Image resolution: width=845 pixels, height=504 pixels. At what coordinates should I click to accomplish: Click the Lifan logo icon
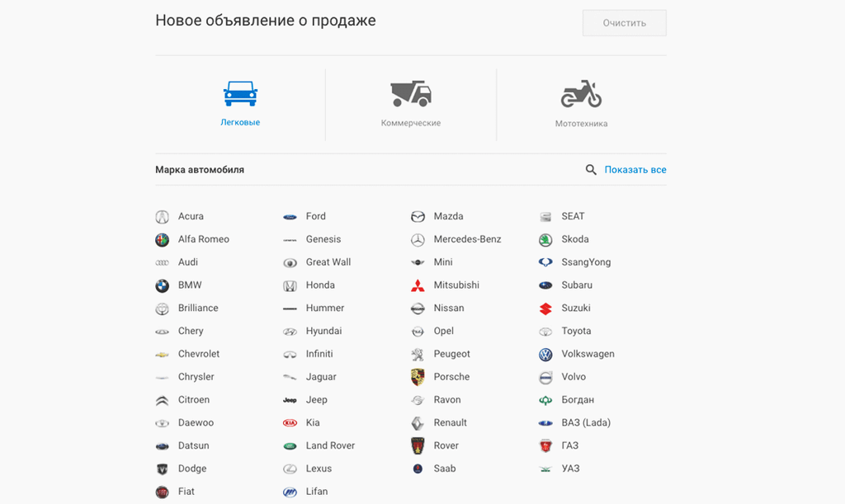[x=290, y=492]
